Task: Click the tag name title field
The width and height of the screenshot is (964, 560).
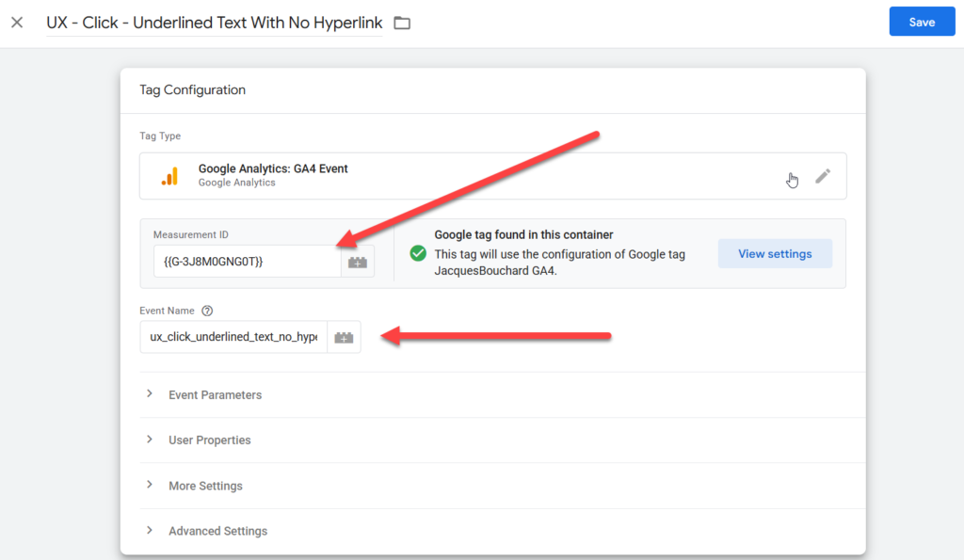Action: coord(215,23)
